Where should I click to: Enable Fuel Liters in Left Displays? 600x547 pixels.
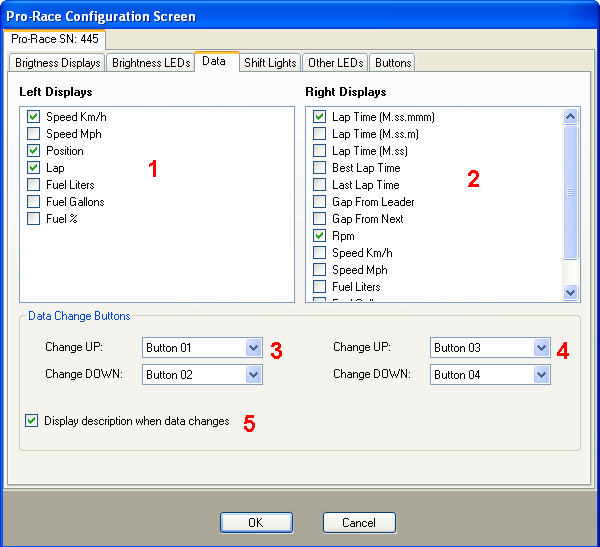[34, 185]
